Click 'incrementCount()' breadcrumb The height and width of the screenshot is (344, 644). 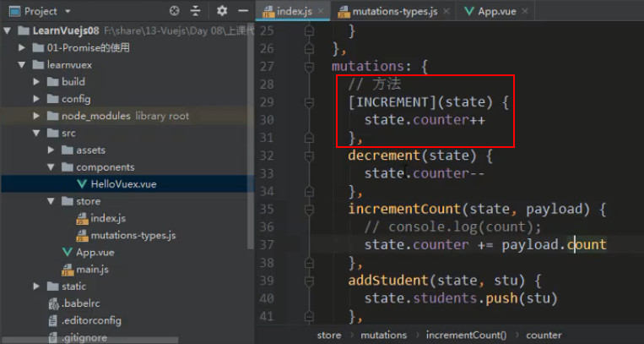[466, 335]
